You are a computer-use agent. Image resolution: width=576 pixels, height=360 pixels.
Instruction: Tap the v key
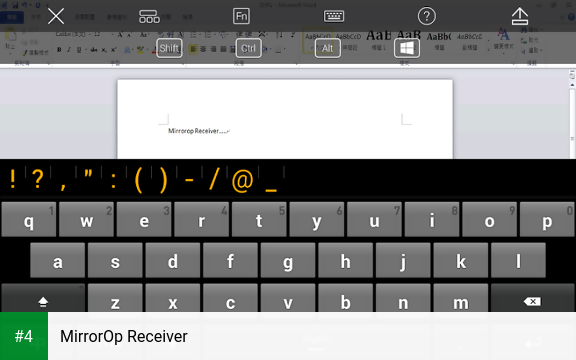[x=288, y=298]
